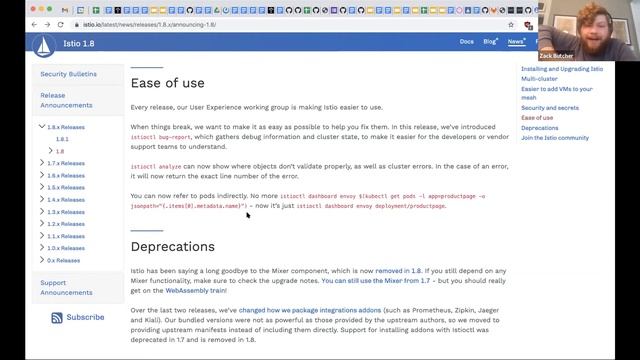The width and height of the screenshot is (640, 360).
Task: Open Security Bulletins in the sidebar
Action: click(x=69, y=74)
